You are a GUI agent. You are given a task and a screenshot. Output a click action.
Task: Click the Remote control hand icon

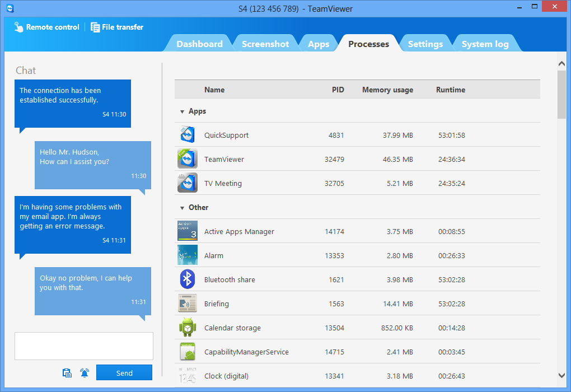18,27
